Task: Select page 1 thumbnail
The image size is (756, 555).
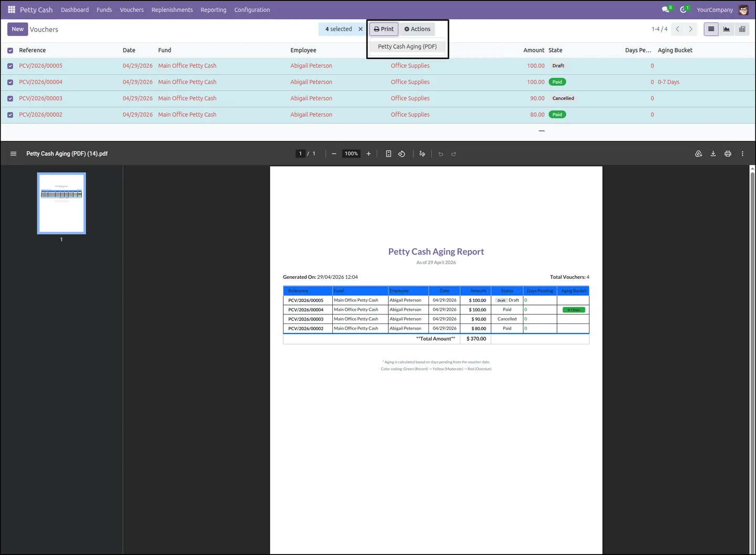Action: (x=61, y=203)
